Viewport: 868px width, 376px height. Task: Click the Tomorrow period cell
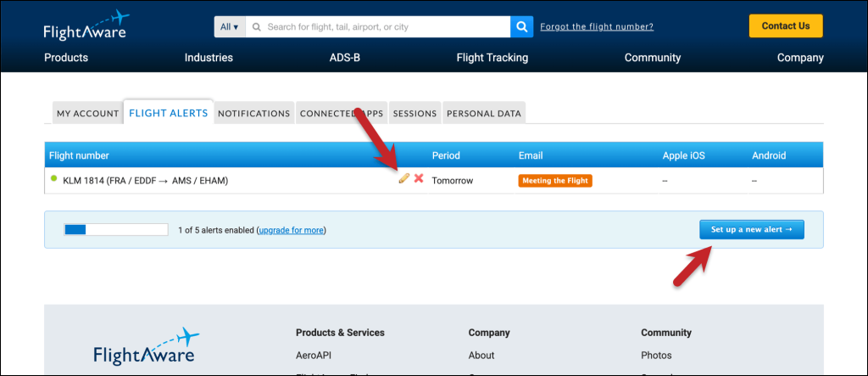pos(453,181)
